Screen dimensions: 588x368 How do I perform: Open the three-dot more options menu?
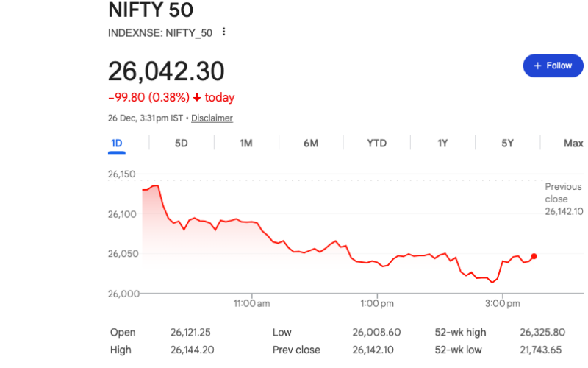click(x=224, y=32)
